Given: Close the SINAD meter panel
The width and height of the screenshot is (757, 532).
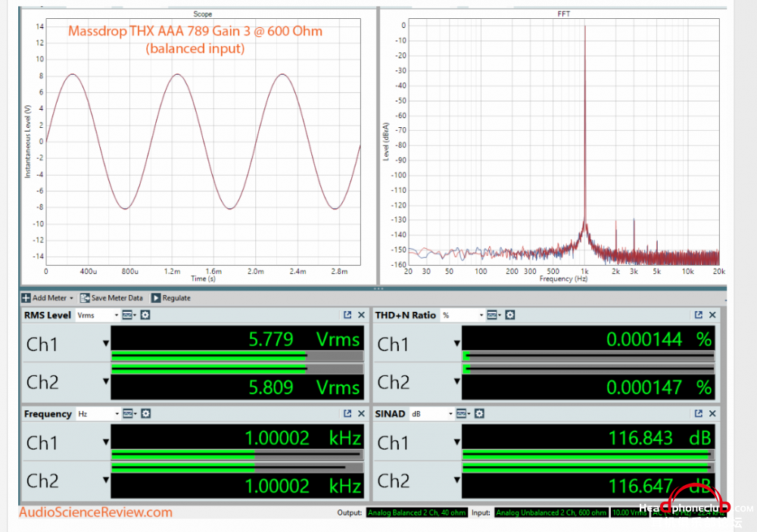Looking at the screenshot, I should tap(712, 413).
